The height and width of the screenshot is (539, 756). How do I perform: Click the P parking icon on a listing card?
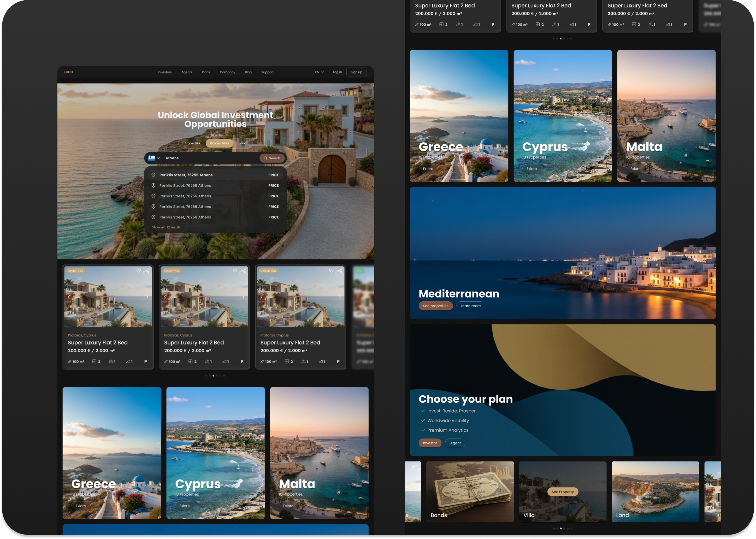(x=145, y=361)
